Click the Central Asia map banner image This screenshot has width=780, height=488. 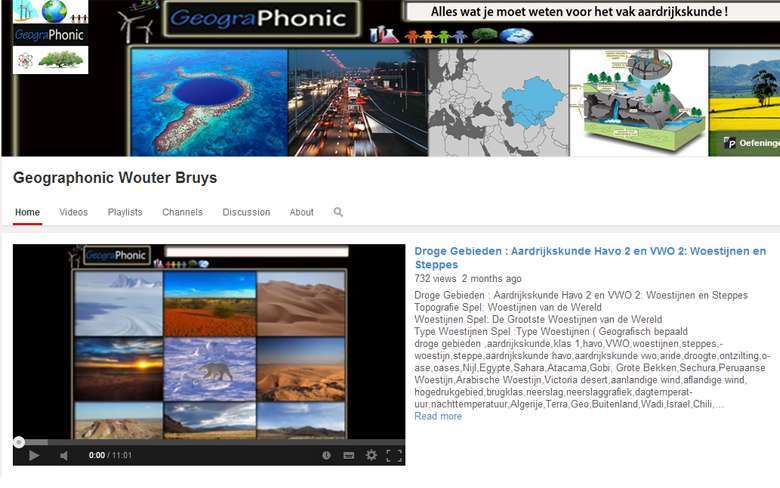click(x=498, y=102)
